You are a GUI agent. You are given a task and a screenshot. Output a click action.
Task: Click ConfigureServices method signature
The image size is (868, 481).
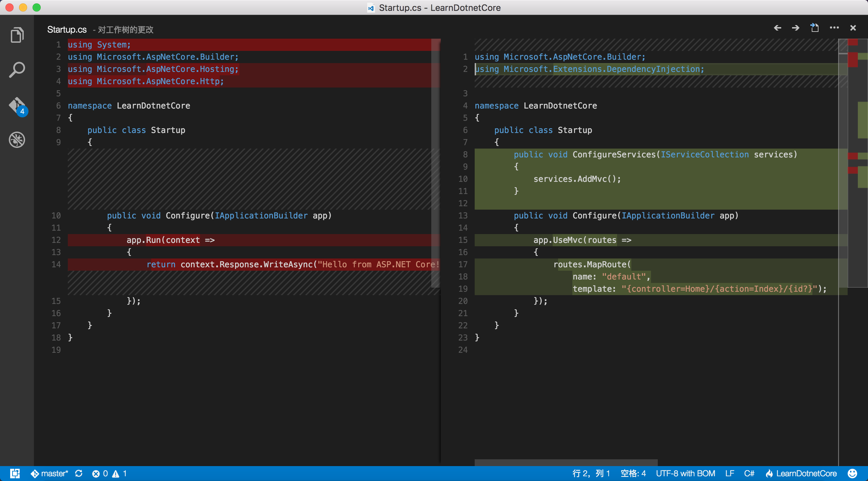[x=655, y=155]
